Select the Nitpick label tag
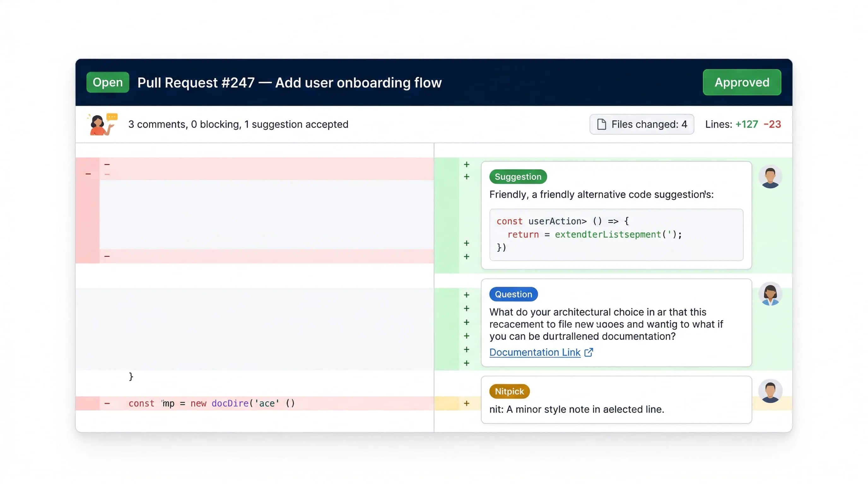The width and height of the screenshot is (868, 484). [509, 391]
